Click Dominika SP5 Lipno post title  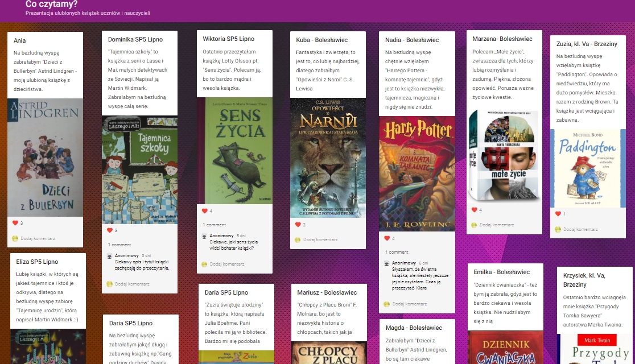135,39
